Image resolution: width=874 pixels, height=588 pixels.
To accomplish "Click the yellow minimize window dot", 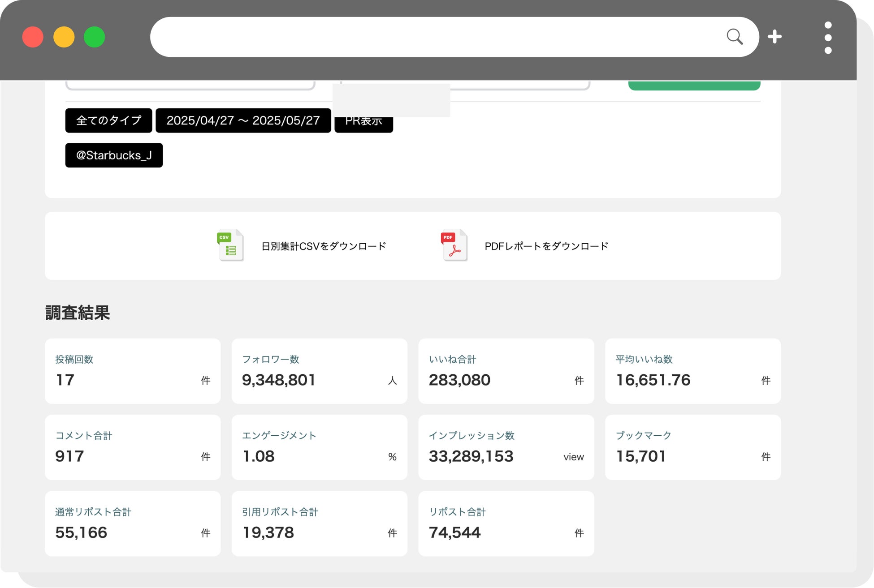I will [x=64, y=37].
